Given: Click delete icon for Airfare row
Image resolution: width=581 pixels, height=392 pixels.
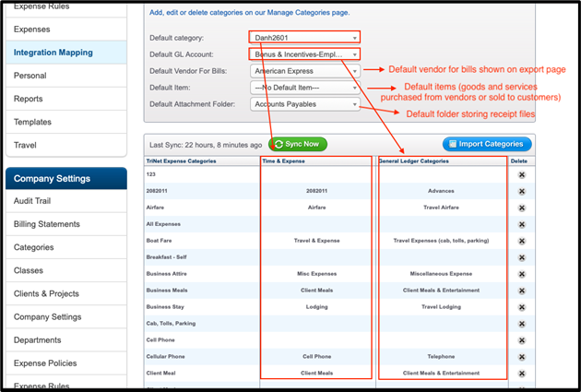Looking at the screenshot, I should [x=521, y=208].
